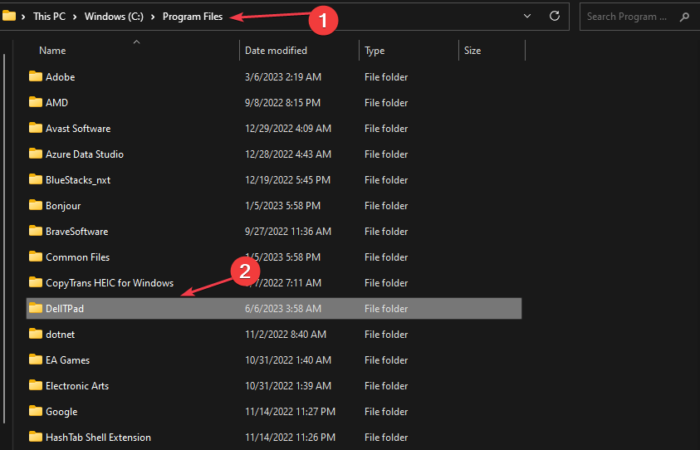Click date 9/8/2022 8:15 PM
This screenshot has height=450, width=700.
[283, 103]
